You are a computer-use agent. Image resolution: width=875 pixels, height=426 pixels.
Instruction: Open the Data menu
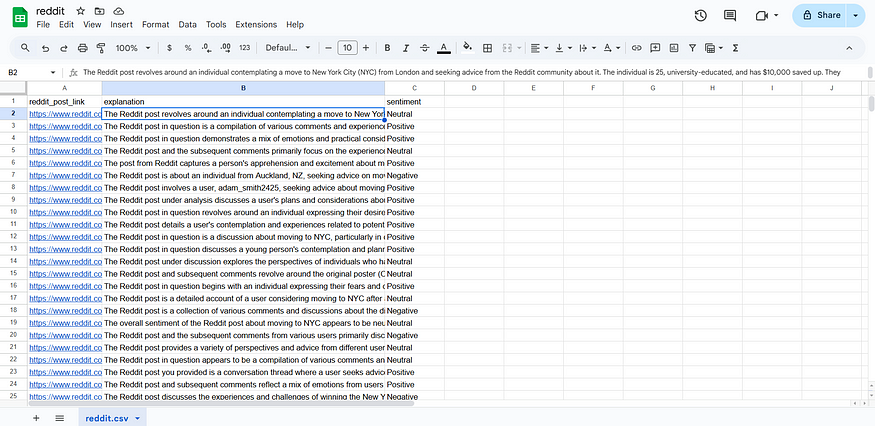[x=188, y=25]
